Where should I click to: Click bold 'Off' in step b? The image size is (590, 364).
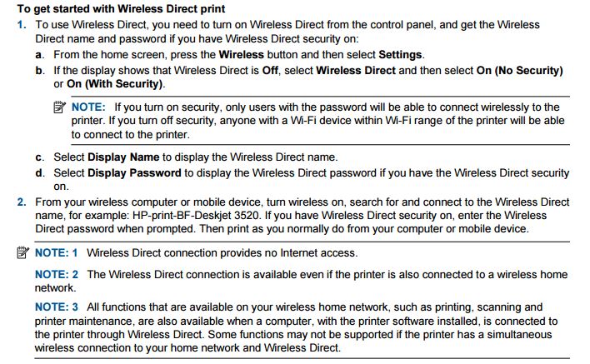(x=270, y=70)
